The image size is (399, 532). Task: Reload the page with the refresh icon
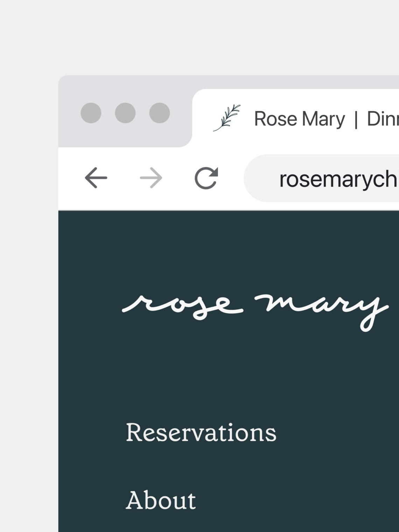[x=206, y=178]
